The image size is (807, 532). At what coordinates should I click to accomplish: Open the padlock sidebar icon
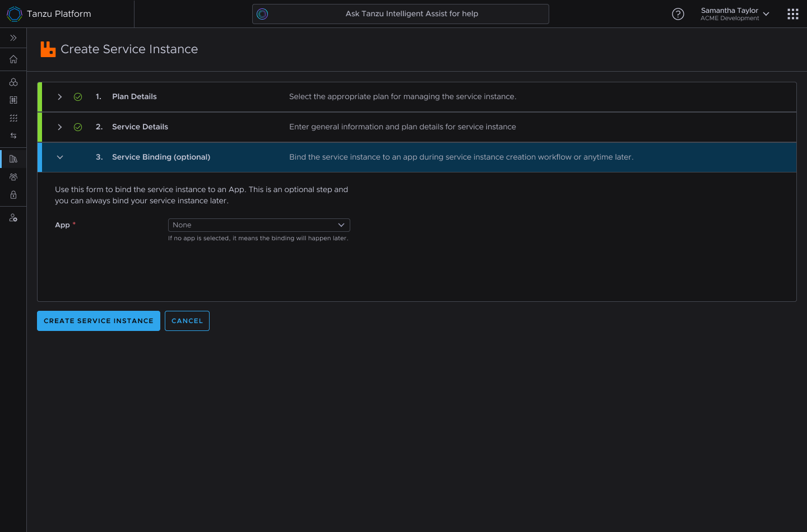coord(13,195)
